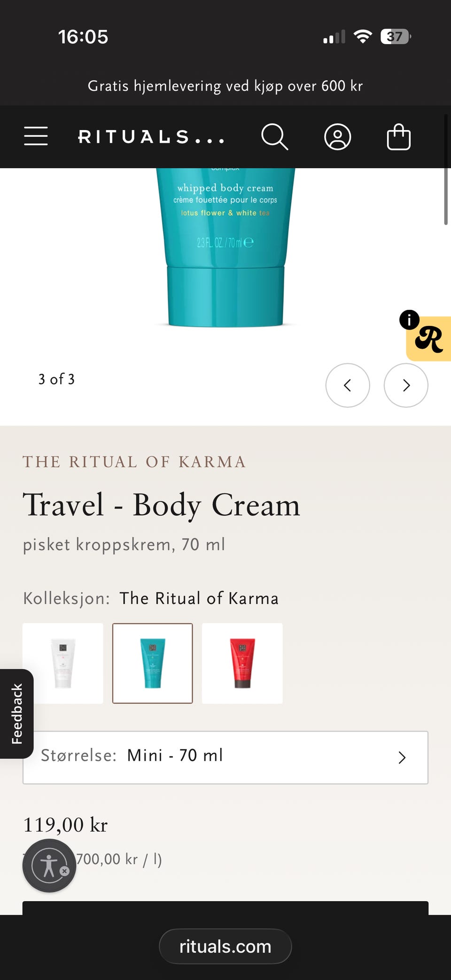Tap The Ritual of Karma heading link

coord(134,462)
